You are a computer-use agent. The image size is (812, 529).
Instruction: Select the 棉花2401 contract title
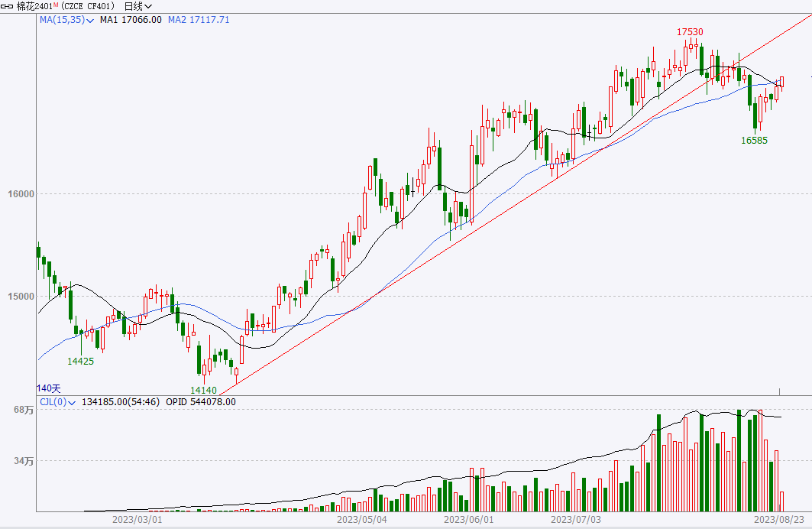pyautogui.click(x=34, y=6)
